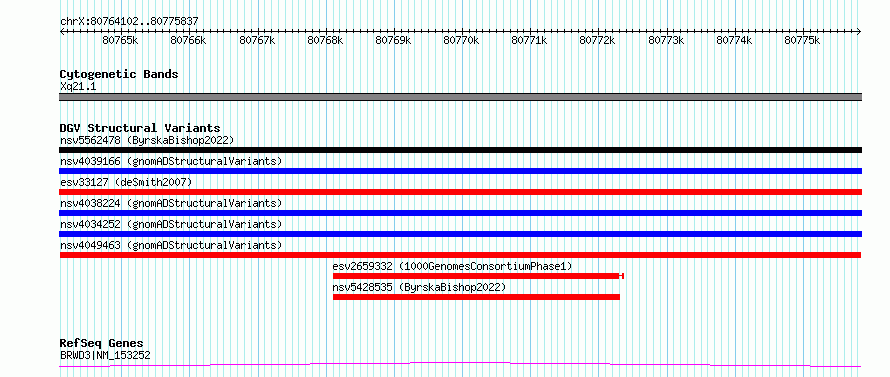Open the Cytogenetic Bands track heading
Screen dimensions: 890x377
(119, 74)
